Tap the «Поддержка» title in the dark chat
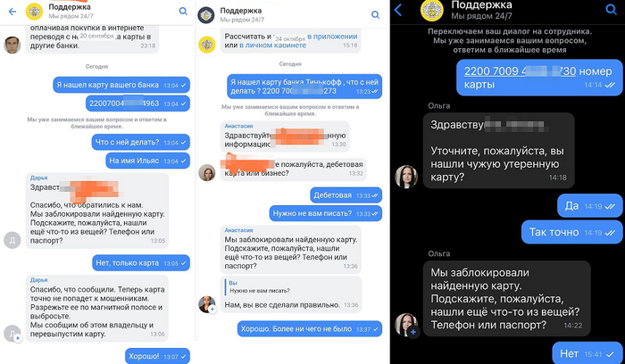Screen dimensions: 625x364 click(481, 5)
